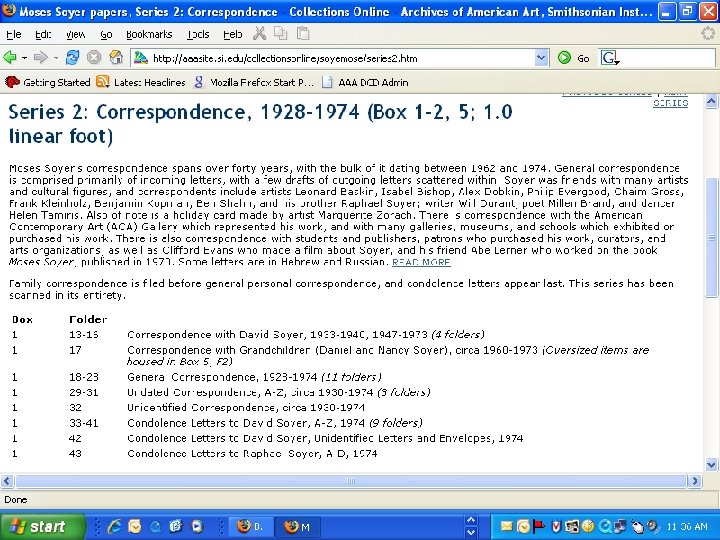Screen dimensions: 720x540
Task: Click the READ MORE link
Action: (421, 262)
